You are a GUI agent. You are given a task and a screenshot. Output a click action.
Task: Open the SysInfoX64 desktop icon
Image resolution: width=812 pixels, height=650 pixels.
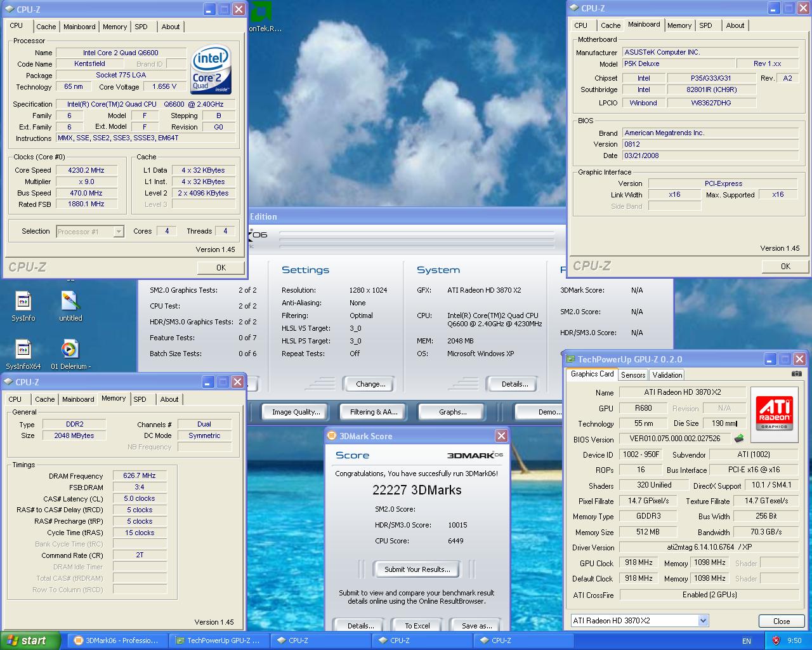coord(23,354)
